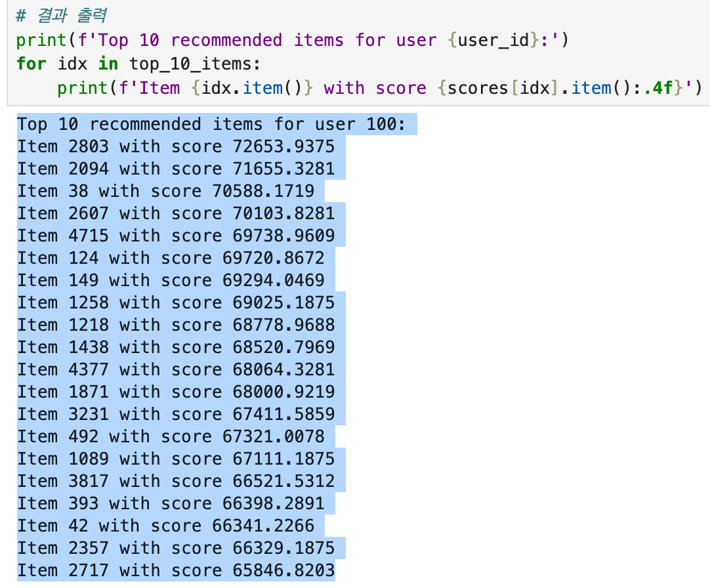
Task: Click the 'Item 149 with score 69294.0469' line
Action: pyautogui.click(x=171, y=280)
